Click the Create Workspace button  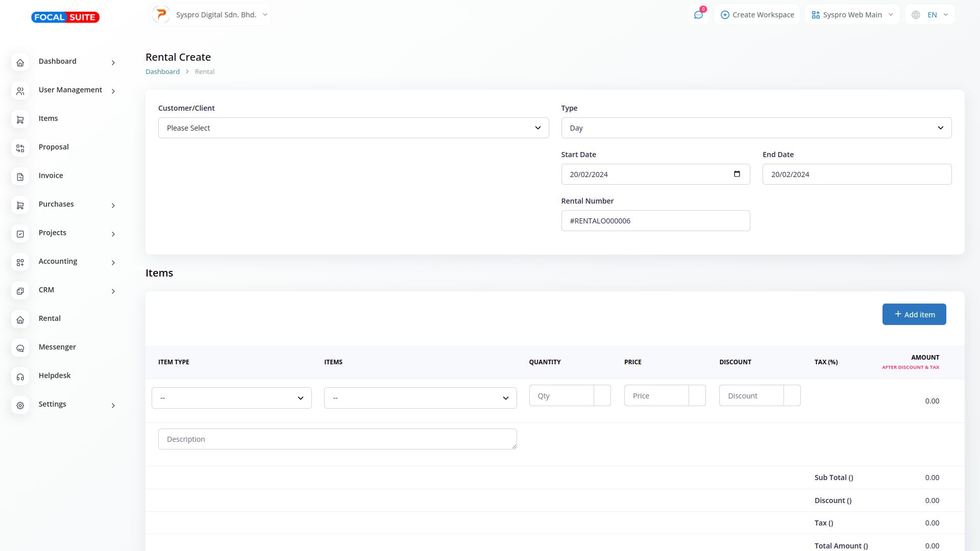757,15
